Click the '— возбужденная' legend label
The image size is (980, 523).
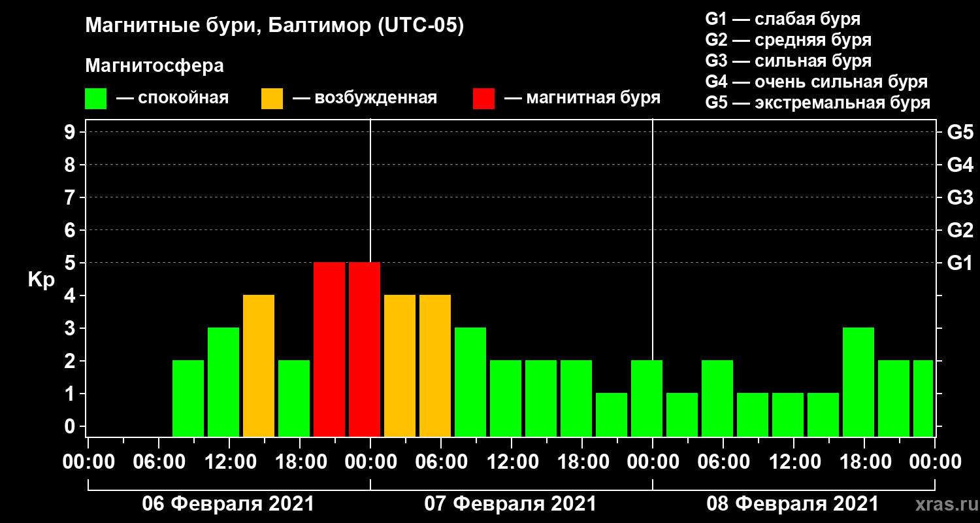(x=365, y=98)
